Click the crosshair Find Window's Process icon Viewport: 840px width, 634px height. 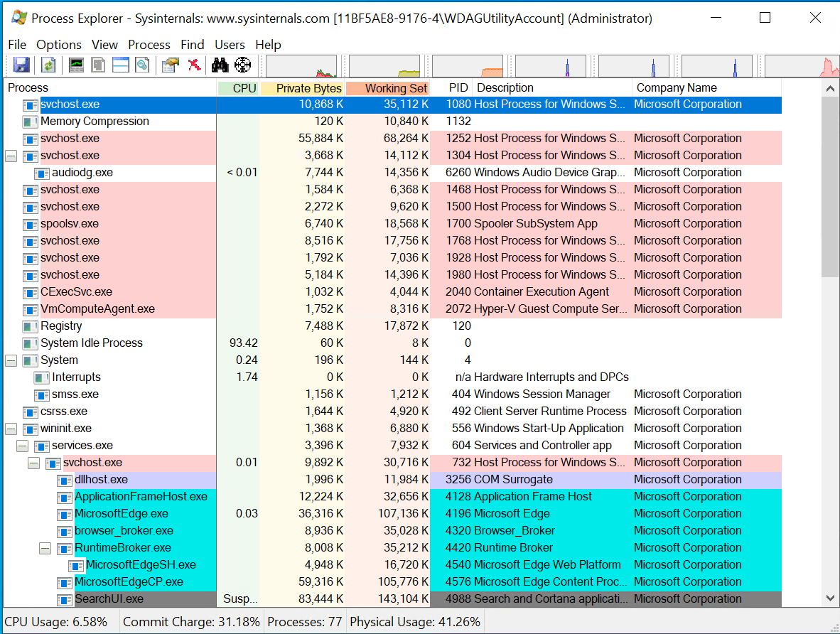(242, 65)
